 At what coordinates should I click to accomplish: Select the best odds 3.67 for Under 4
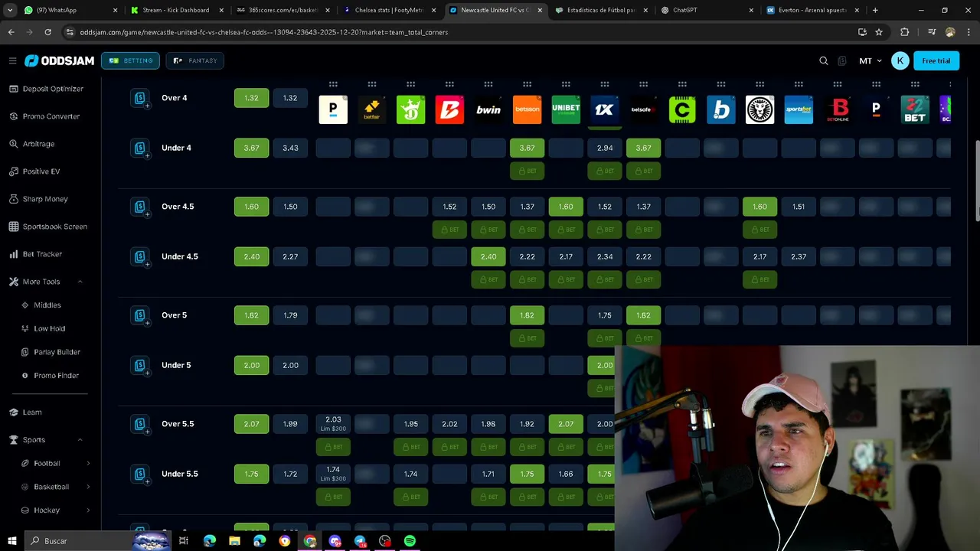(x=251, y=148)
